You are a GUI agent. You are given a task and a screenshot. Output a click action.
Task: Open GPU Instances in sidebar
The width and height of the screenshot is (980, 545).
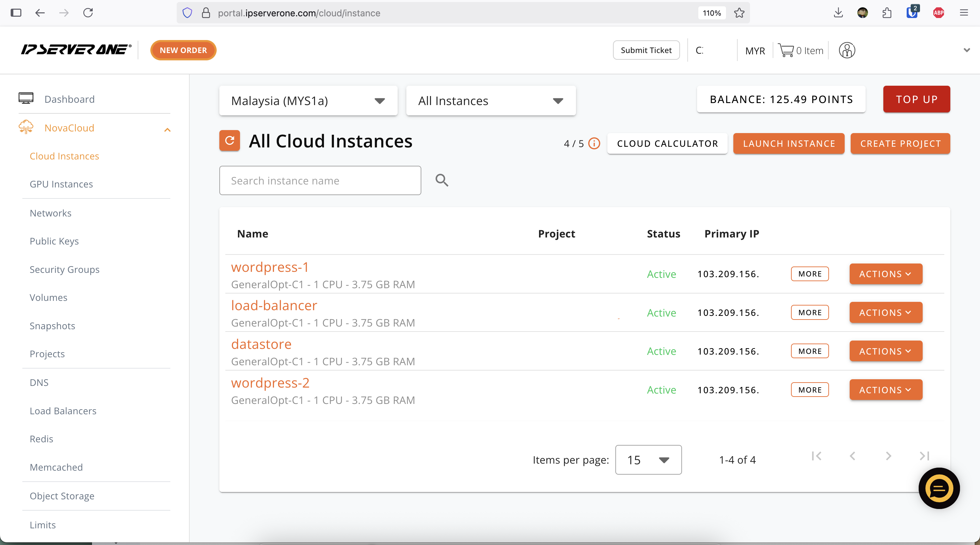(x=61, y=184)
